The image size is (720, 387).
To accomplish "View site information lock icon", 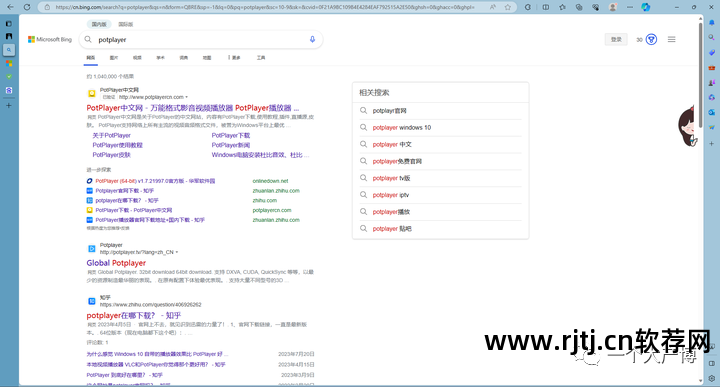I will (x=47, y=7).
